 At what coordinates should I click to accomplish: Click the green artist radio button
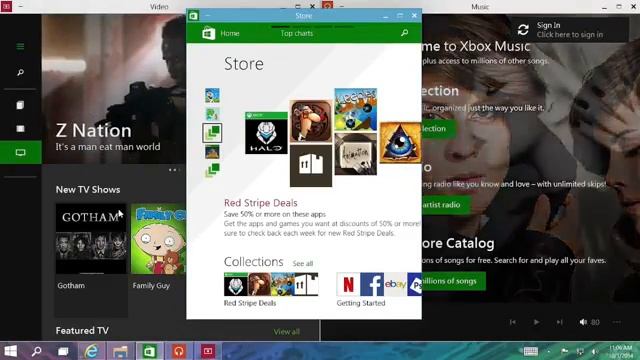coord(446,204)
